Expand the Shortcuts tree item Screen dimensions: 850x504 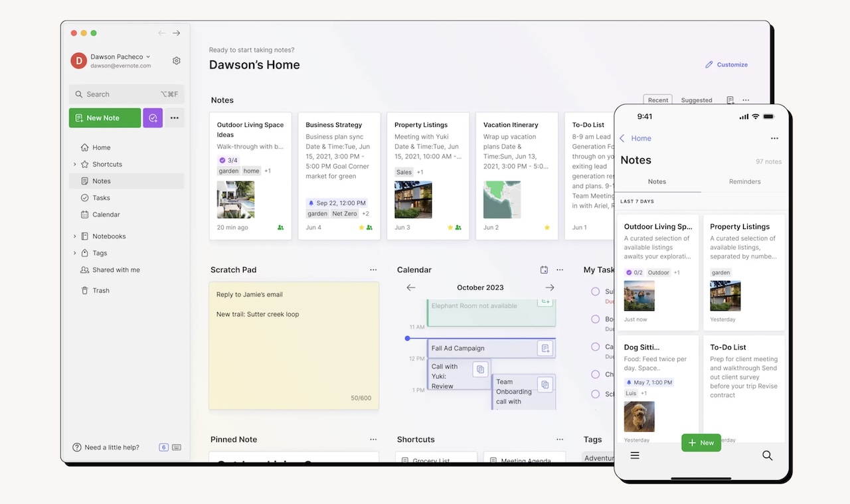coord(74,164)
